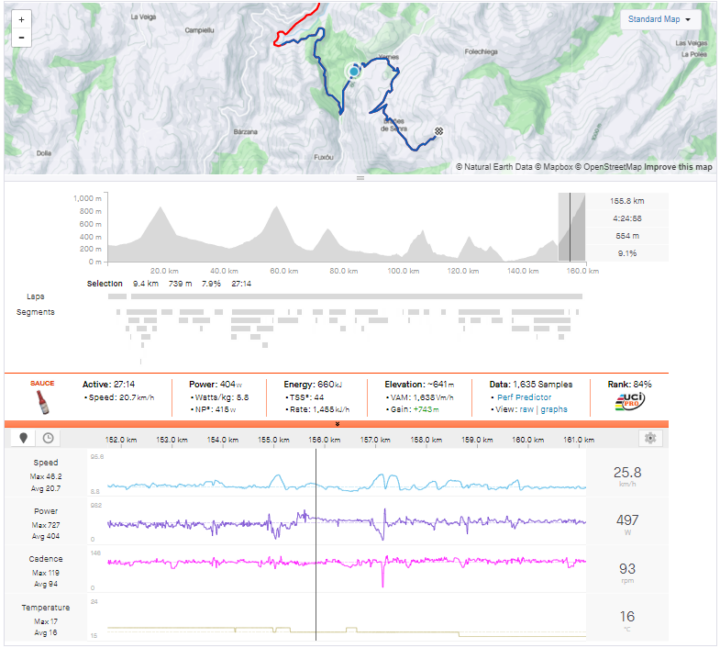This screenshot has width=720, height=648.
Task: Click the checkered finish flag on map
Action: pos(439,131)
